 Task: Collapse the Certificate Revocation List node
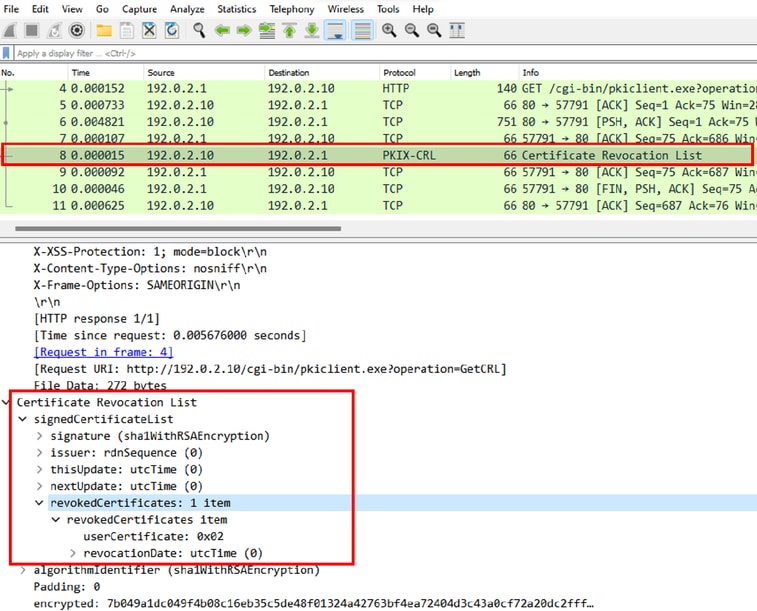tap(6, 402)
